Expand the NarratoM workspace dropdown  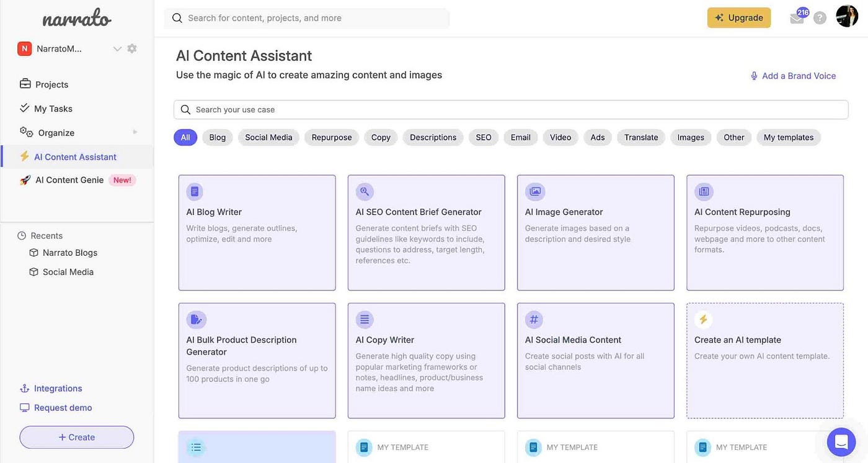(x=117, y=48)
